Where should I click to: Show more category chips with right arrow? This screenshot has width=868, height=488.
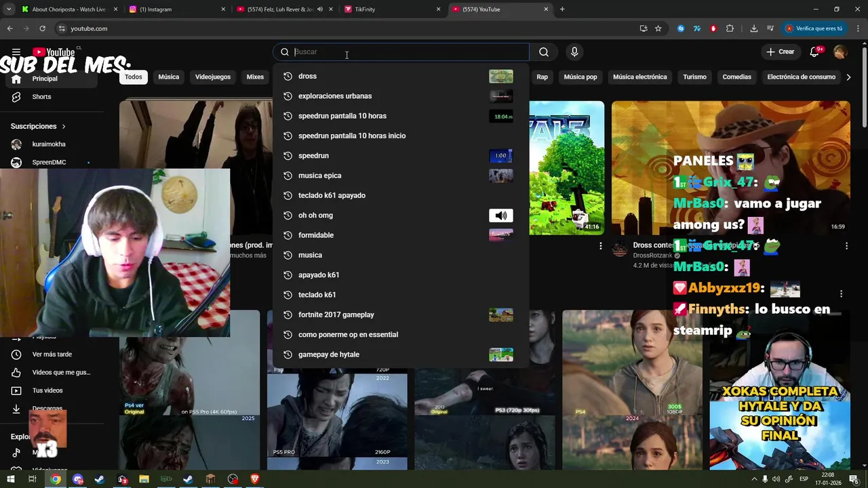[848, 77]
